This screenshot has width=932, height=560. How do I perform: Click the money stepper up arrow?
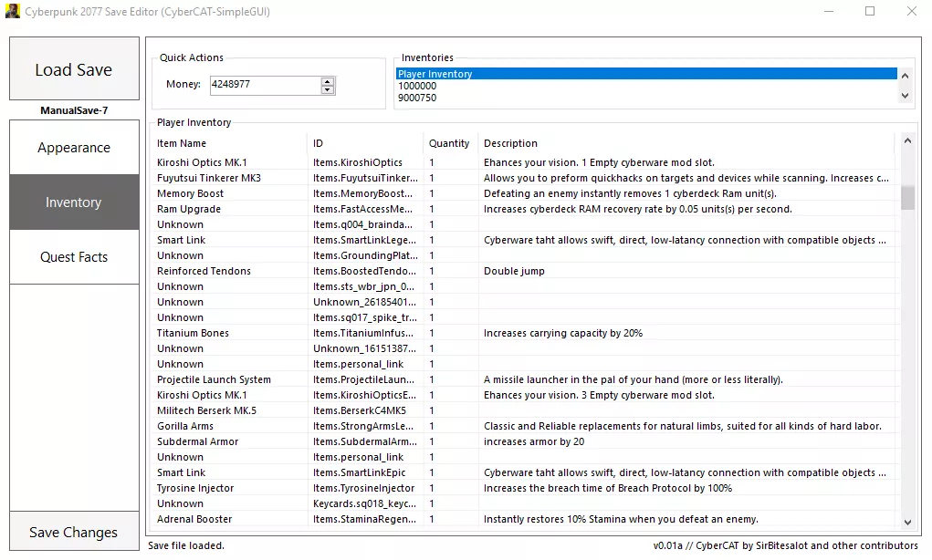[x=327, y=81]
